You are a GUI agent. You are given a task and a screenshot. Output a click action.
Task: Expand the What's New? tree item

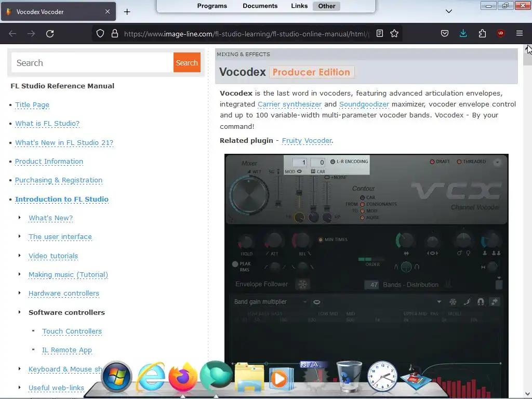point(20,218)
